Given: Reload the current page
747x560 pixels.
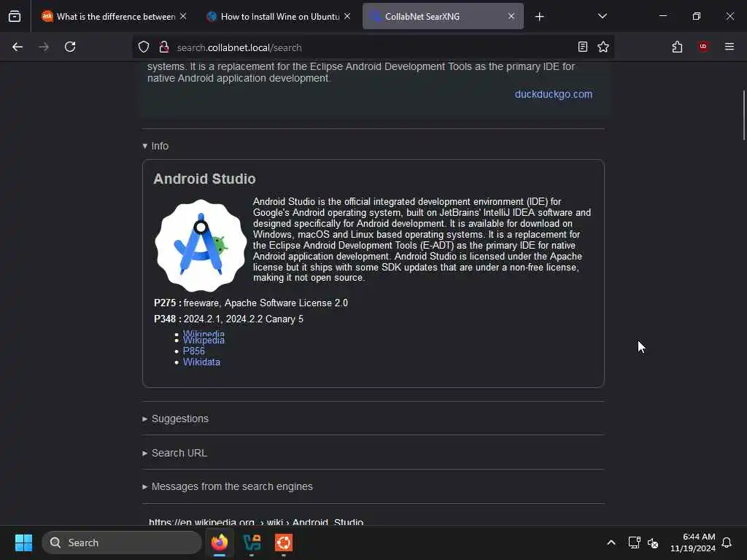Looking at the screenshot, I should 70,47.
